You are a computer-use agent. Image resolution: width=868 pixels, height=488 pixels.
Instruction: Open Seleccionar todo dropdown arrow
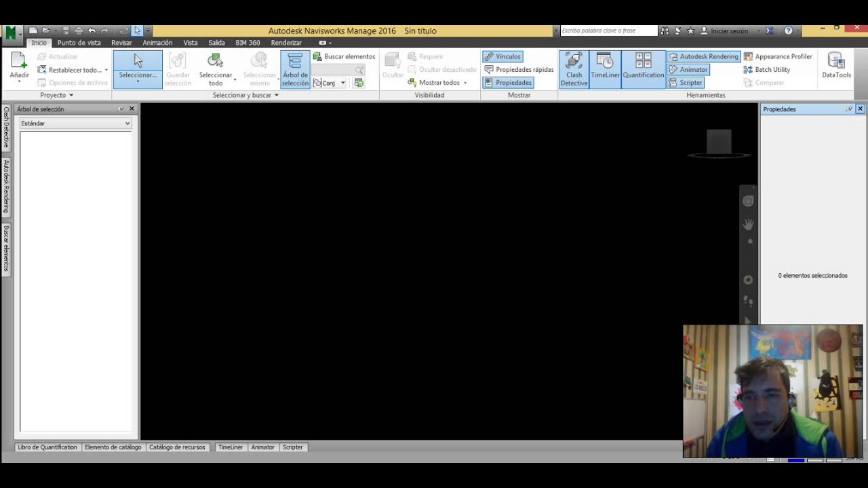[x=235, y=81]
